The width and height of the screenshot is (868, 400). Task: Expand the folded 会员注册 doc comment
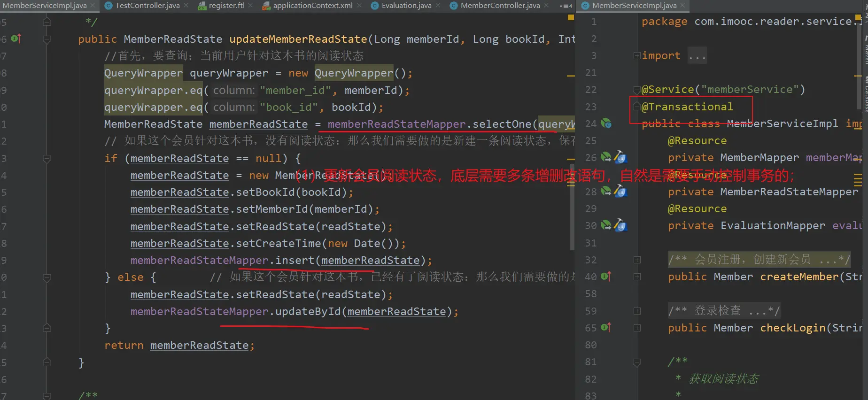[637, 260]
